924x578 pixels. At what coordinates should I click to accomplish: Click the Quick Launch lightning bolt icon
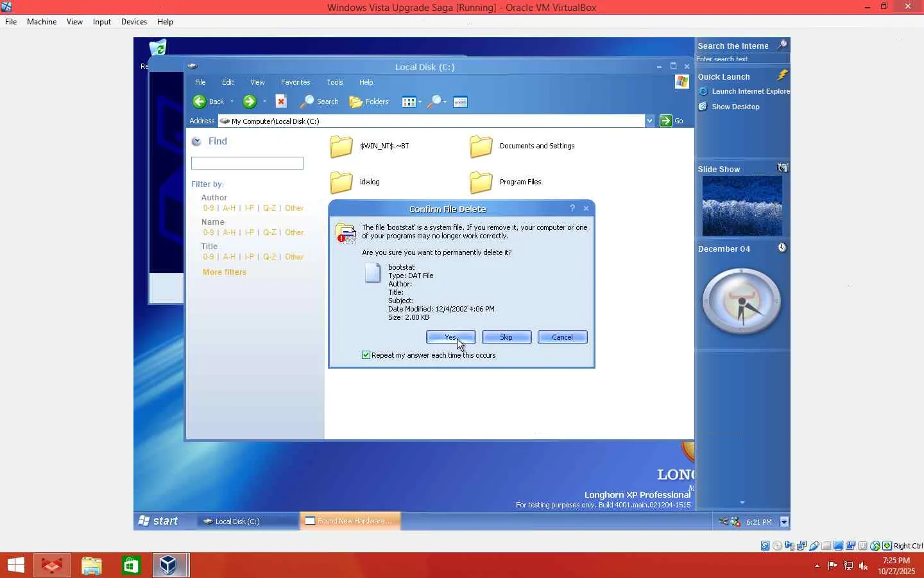click(x=782, y=75)
